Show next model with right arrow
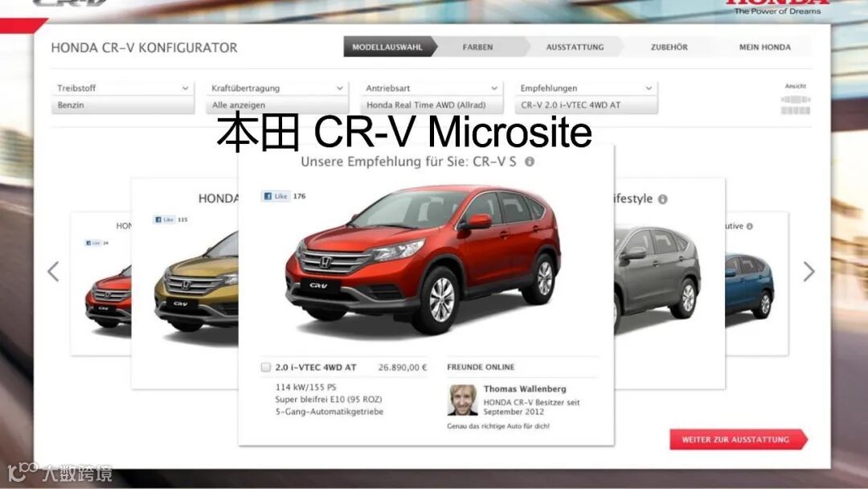 tap(809, 271)
